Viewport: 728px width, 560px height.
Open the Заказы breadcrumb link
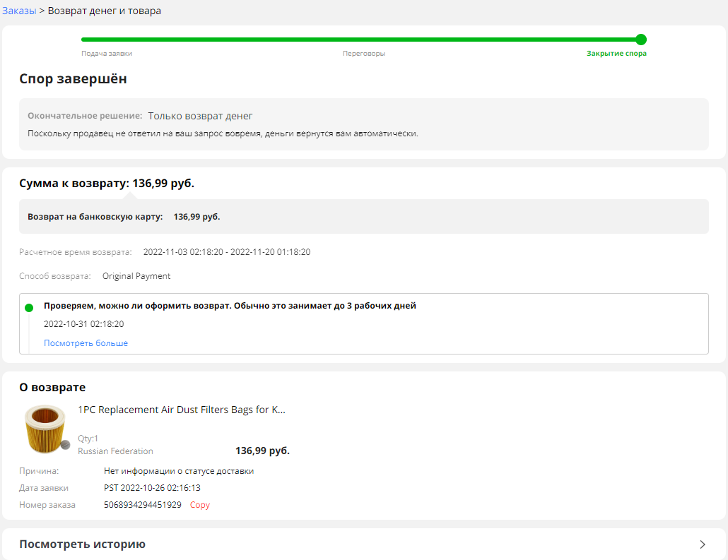[x=19, y=11]
